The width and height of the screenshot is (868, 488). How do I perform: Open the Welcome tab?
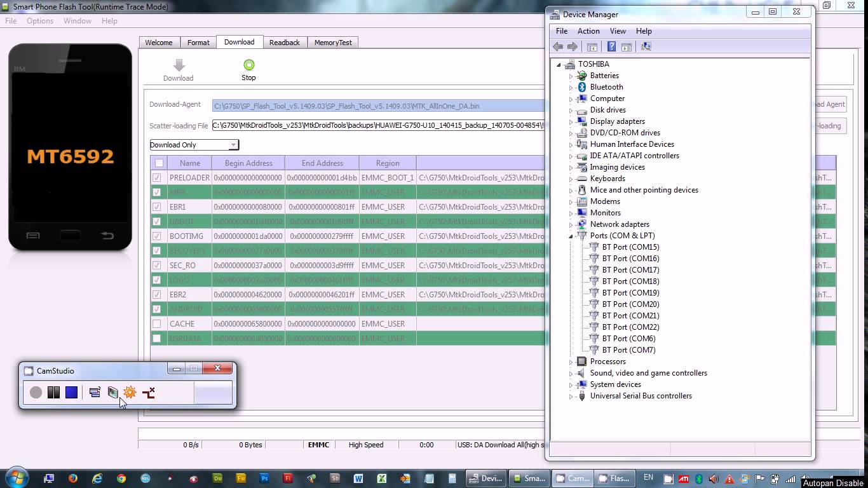pos(159,43)
